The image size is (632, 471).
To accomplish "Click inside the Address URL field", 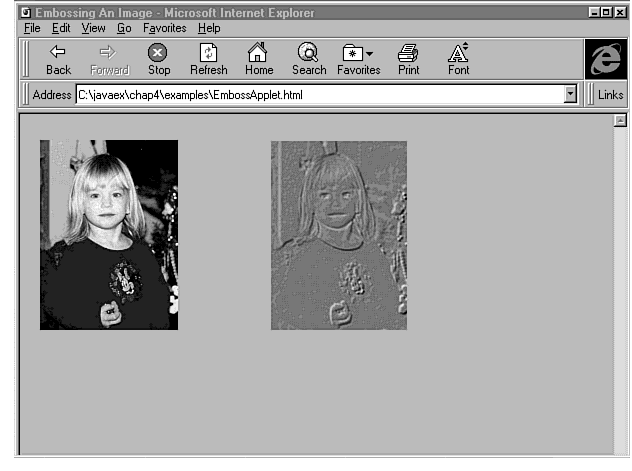I will (x=320, y=95).
